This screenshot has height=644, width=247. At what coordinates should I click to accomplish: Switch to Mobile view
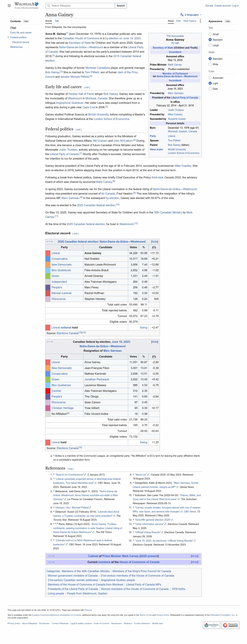pos(157,623)
